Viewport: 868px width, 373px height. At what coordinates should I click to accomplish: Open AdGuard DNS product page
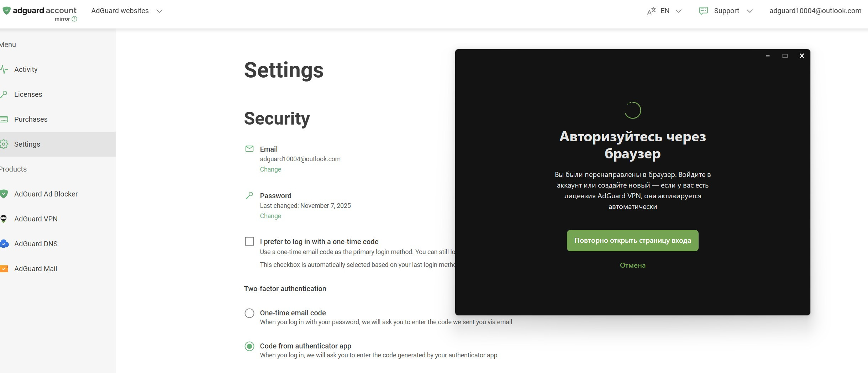[x=58, y=244]
